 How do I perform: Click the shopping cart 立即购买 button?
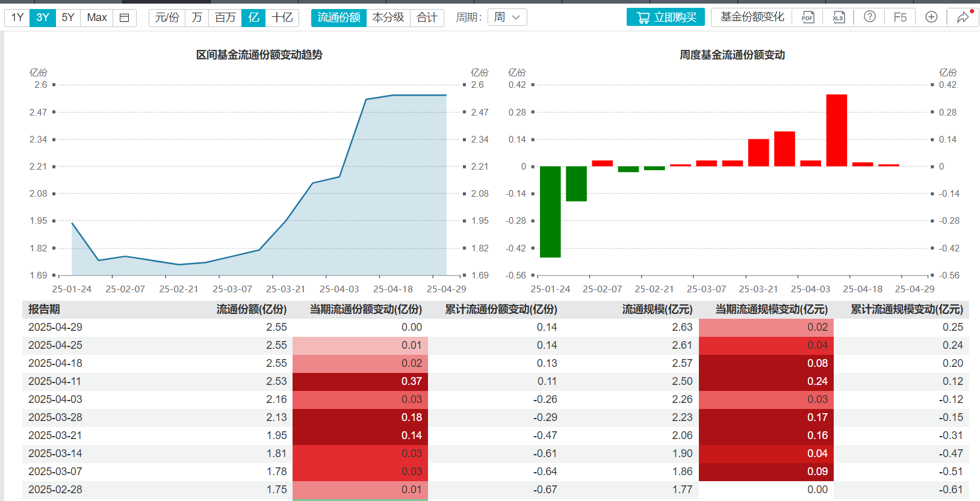tap(666, 17)
